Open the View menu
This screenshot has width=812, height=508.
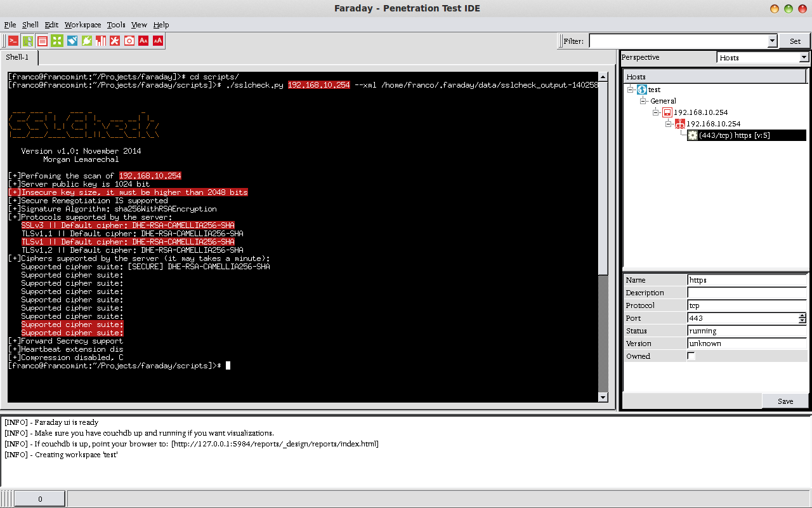(139, 25)
